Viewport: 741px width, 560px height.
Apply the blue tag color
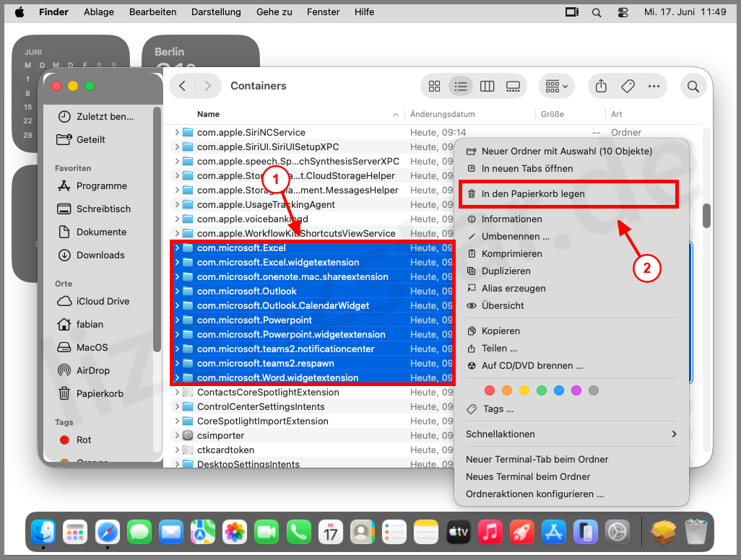pyautogui.click(x=558, y=390)
